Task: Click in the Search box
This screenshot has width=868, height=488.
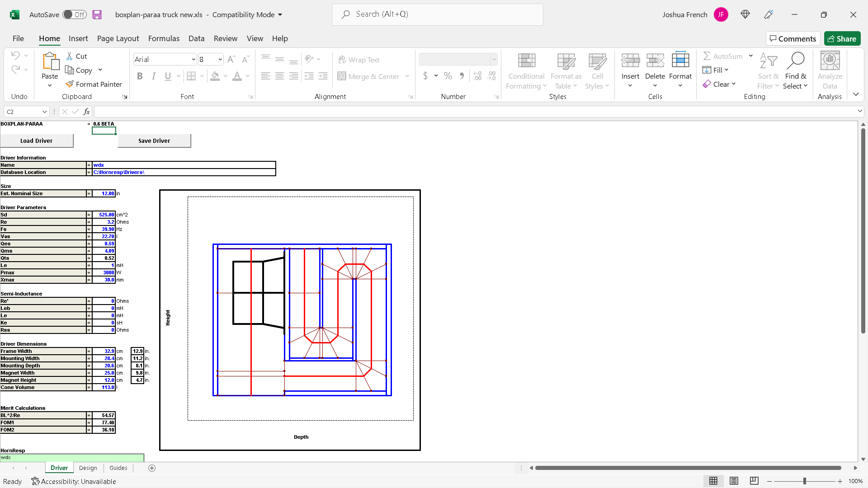Action: click(438, 14)
